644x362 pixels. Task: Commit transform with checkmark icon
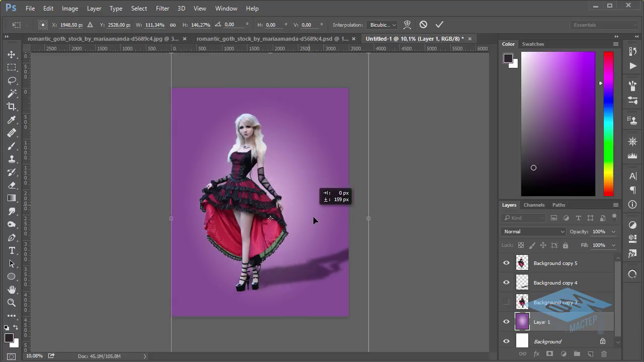439,25
